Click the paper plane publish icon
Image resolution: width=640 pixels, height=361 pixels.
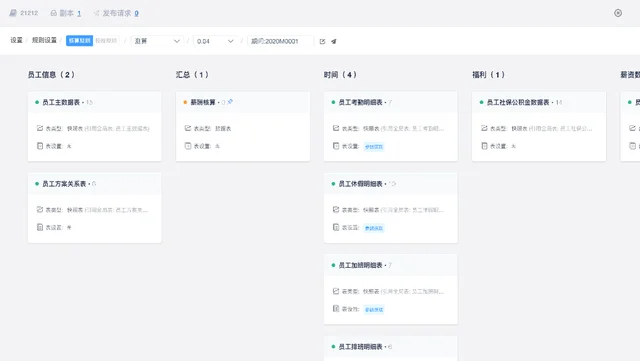(333, 41)
